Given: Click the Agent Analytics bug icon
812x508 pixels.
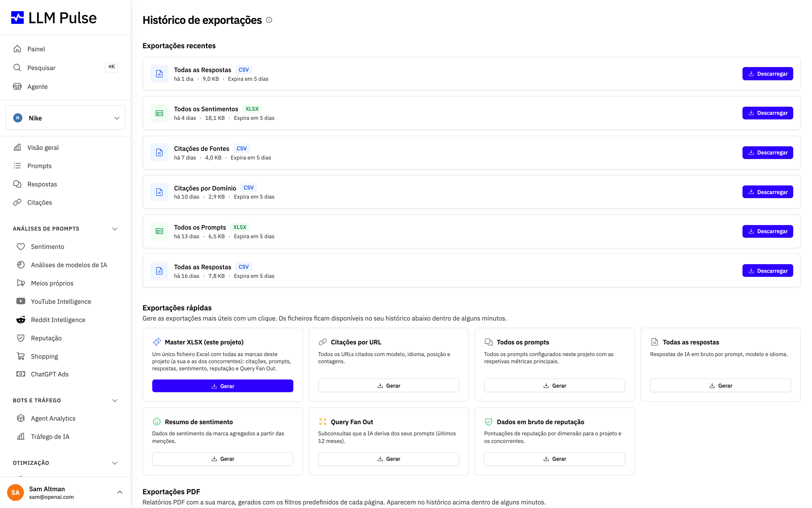Looking at the screenshot, I should [21, 418].
